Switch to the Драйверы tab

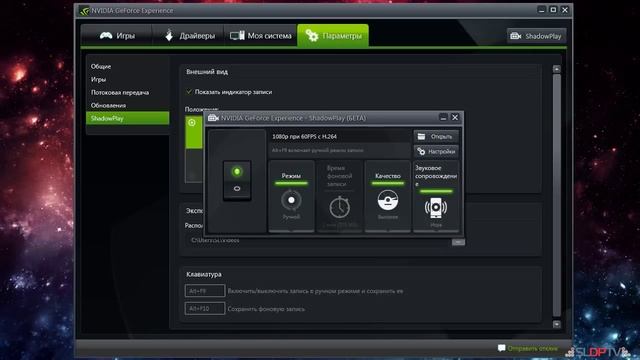coord(189,36)
